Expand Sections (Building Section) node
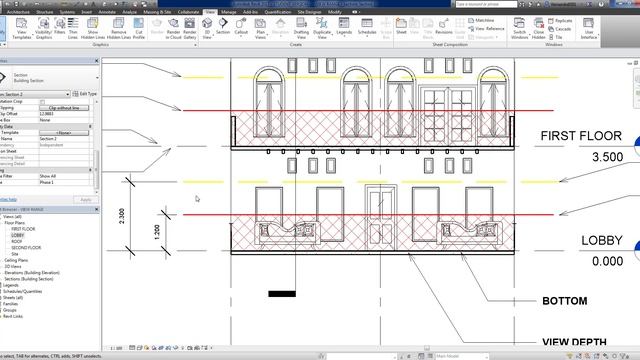The height and width of the screenshot is (360, 640). point(29,279)
